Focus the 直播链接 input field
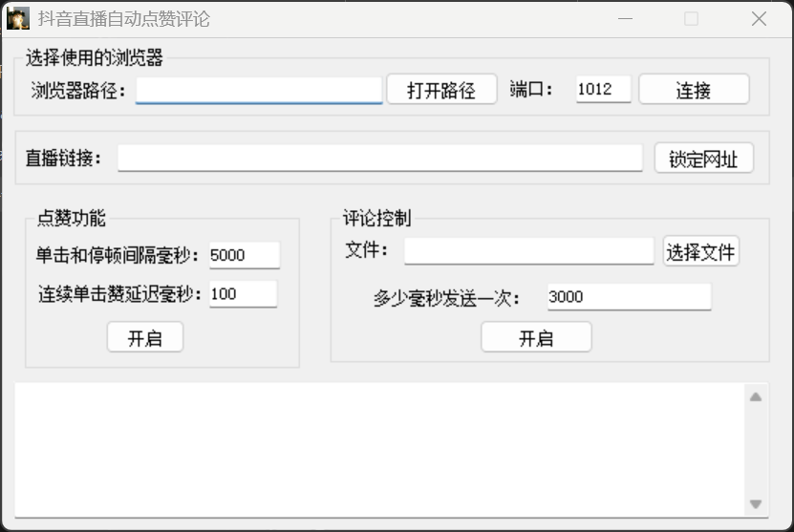This screenshot has height=532, width=794. coord(380,158)
